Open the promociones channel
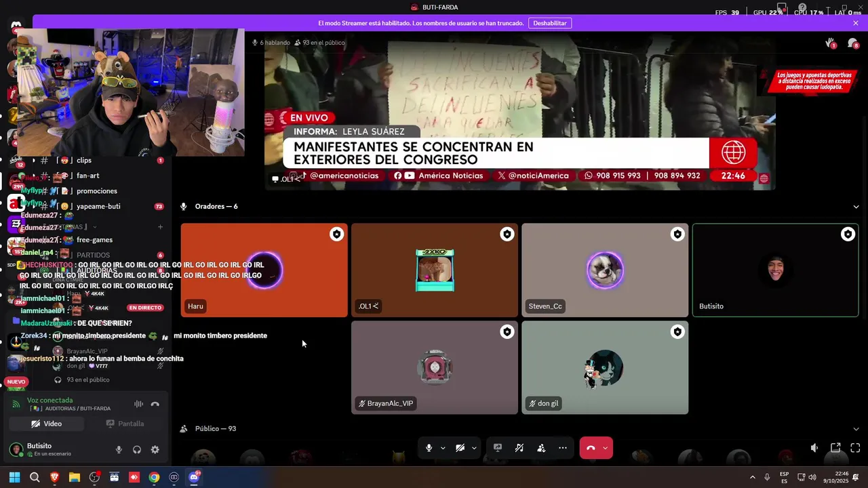The image size is (868, 488). (97, 191)
